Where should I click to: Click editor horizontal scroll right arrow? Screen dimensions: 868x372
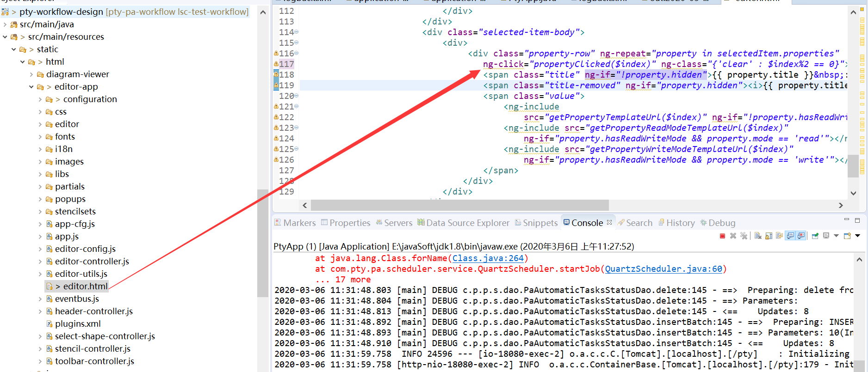coord(841,205)
